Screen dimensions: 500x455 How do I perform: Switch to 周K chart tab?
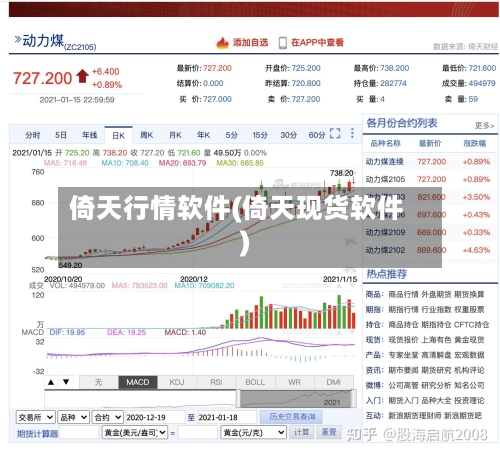pyautogui.click(x=146, y=135)
